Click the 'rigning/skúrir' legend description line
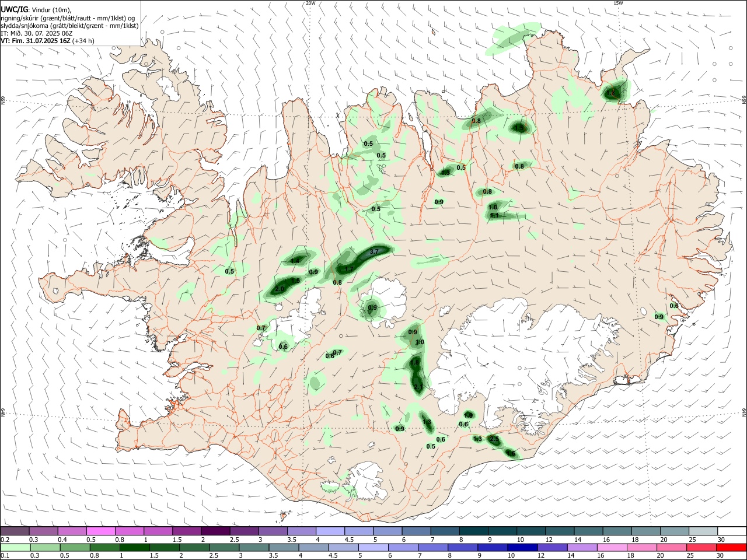Screen dimensions: 747x560 point(68,18)
